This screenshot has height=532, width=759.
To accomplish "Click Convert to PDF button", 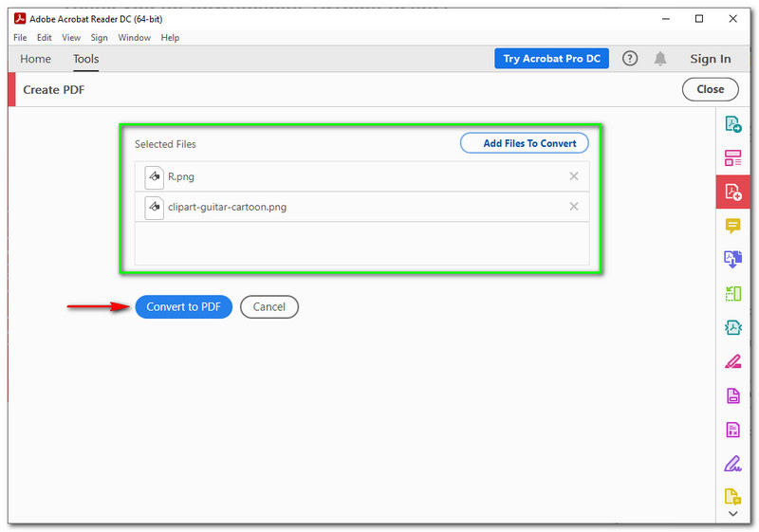I will pyautogui.click(x=183, y=306).
